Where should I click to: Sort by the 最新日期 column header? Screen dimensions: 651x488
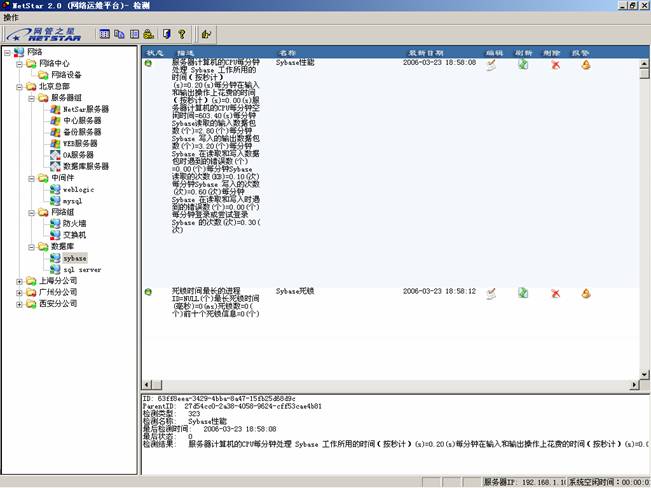point(426,53)
